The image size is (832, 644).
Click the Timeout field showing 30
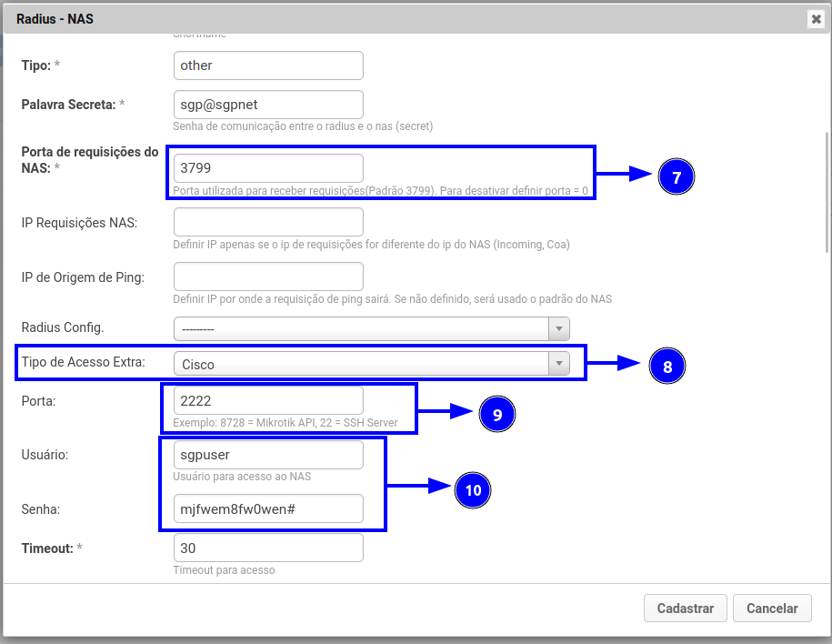pos(268,548)
